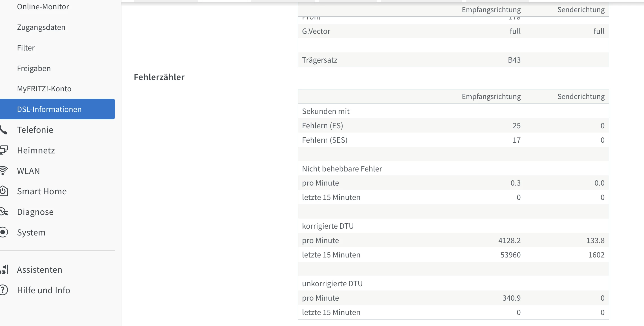The height and width of the screenshot is (326, 644).
Task: Select the highlighted DSL-Informationen item
Action: pyautogui.click(x=49, y=109)
